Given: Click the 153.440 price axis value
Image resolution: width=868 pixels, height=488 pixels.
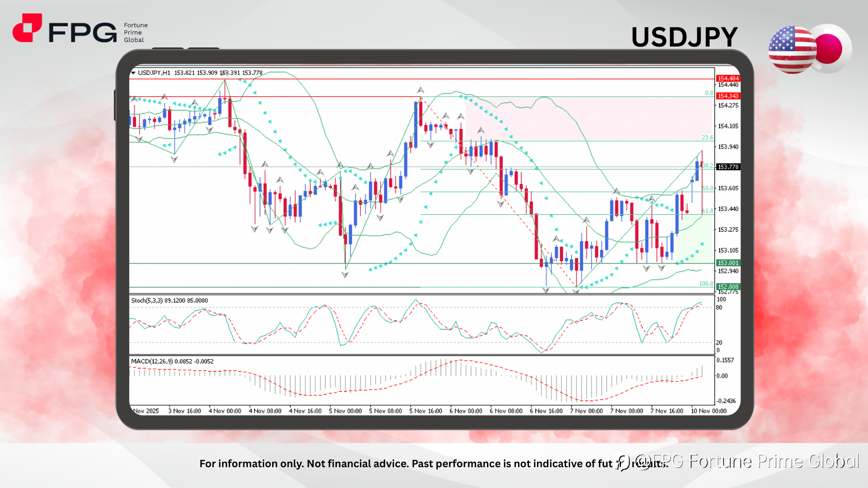Looking at the screenshot, I should 728,209.
